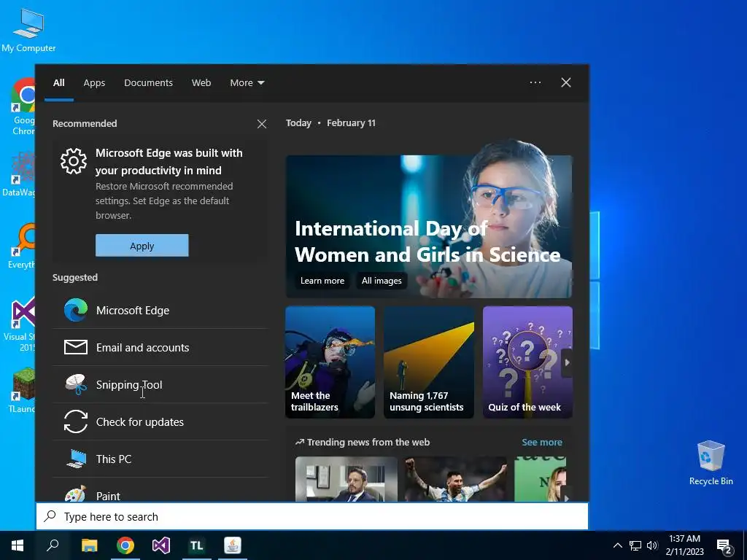
Task: Click the Email and accounts envelope icon
Action: [76, 348]
